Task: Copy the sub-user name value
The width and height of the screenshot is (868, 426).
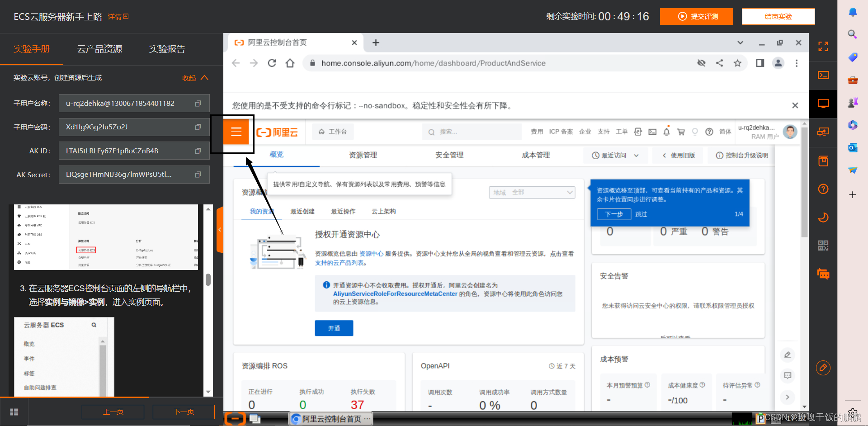Action: (198, 104)
